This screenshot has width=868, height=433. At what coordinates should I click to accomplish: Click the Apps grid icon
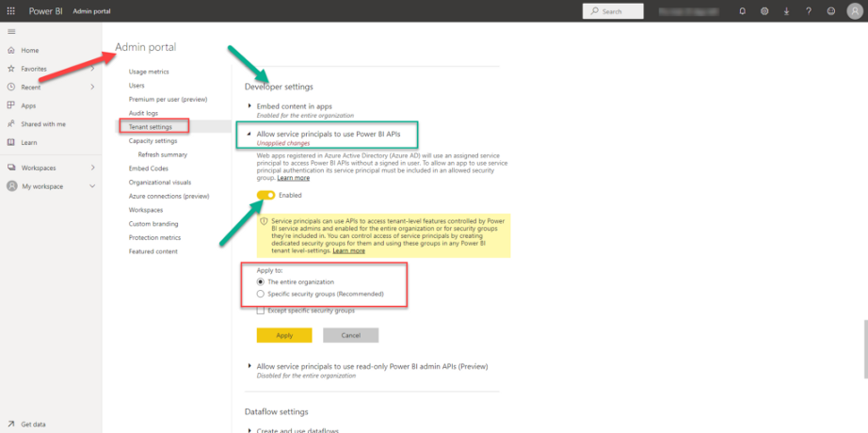pyautogui.click(x=11, y=105)
